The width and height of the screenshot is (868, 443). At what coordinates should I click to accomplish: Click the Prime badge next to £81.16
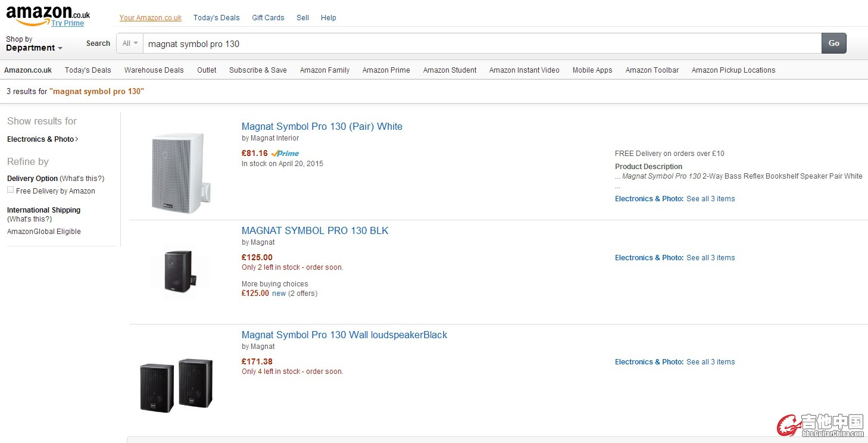point(285,153)
